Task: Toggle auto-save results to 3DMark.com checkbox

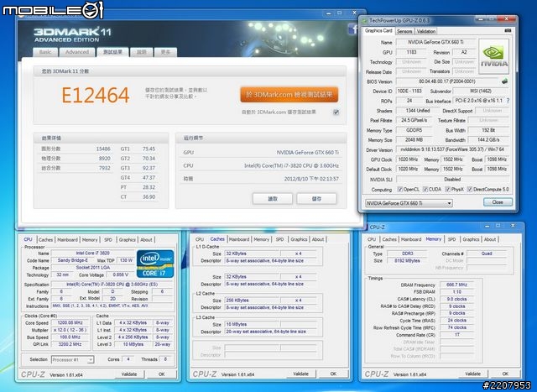Action: [x=336, y=112]
